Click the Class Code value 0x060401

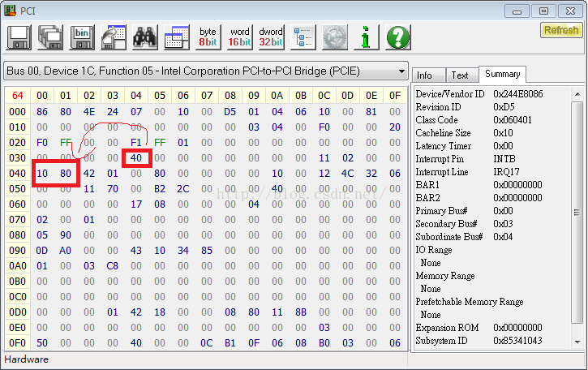513,120
